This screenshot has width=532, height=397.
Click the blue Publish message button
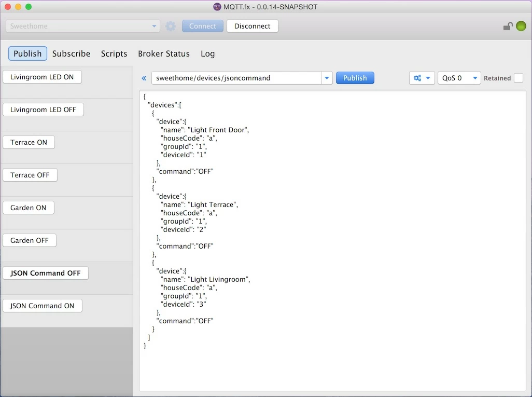pos(355,78)
